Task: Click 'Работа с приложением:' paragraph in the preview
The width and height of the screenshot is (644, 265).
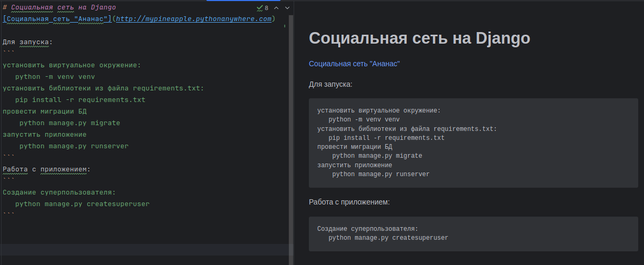Action: pyautogui.click(x=349, y=203)
